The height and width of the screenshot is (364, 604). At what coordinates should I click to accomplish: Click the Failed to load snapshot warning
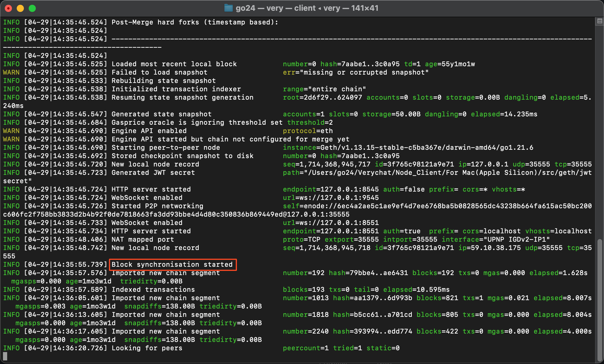(x=159, y=73)
